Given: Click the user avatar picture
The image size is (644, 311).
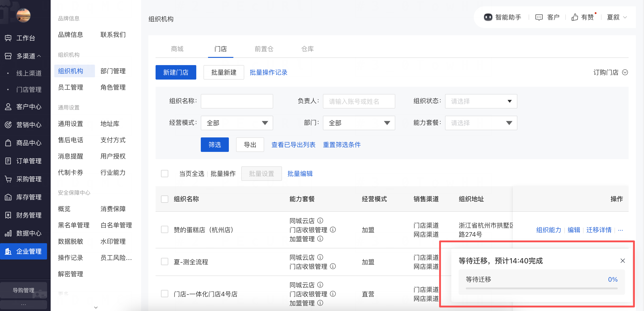Looking at the screenshot, I should click(x=23, y=15).
